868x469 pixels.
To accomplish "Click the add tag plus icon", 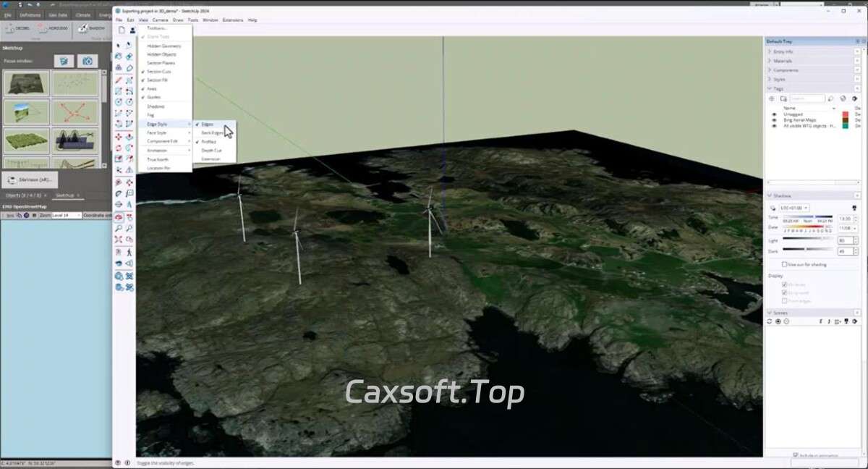I will 771,98.
